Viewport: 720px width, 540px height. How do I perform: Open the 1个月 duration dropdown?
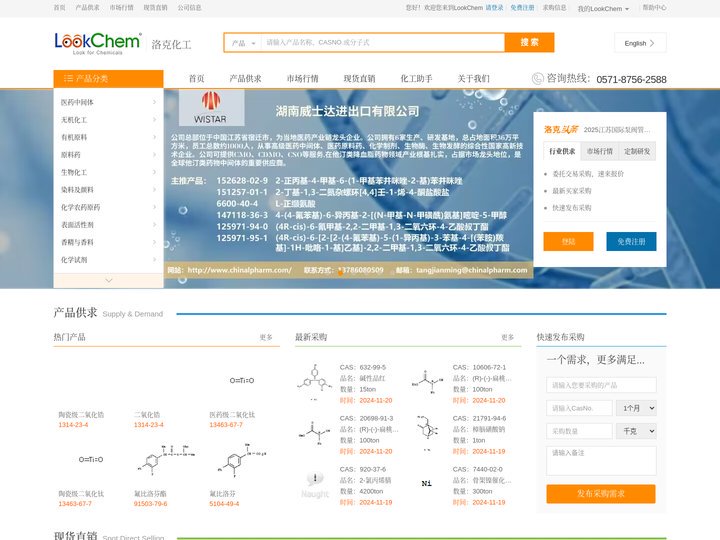[636, 408]
